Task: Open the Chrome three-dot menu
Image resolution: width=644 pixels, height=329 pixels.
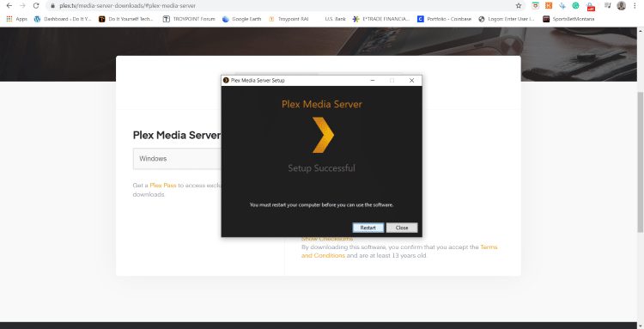Action: coord(635,6)
